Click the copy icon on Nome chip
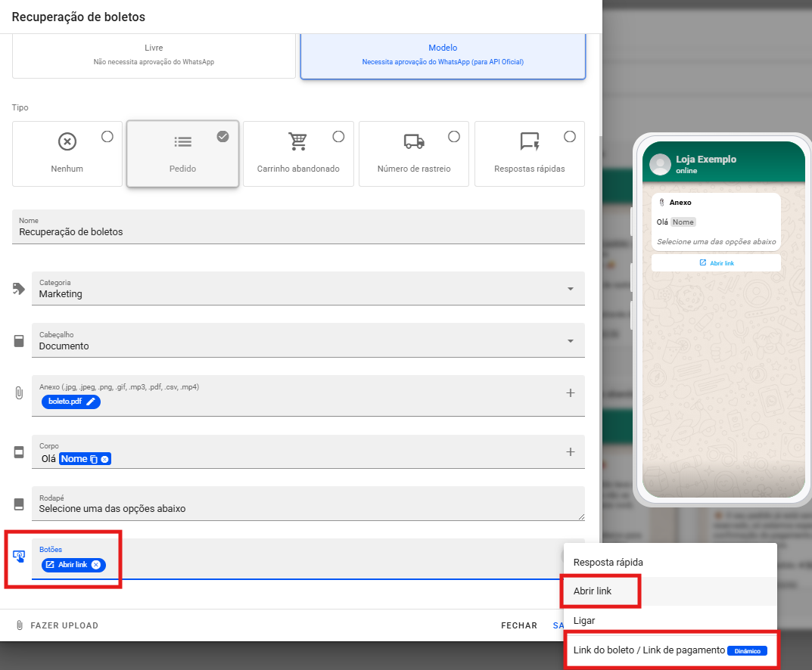 pos(94,459)
